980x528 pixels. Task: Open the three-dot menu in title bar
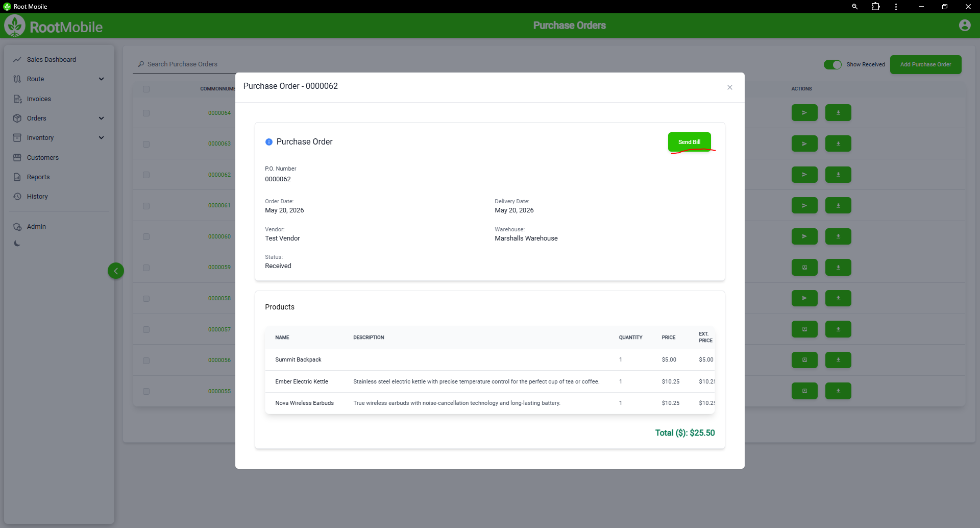point(896,7)
